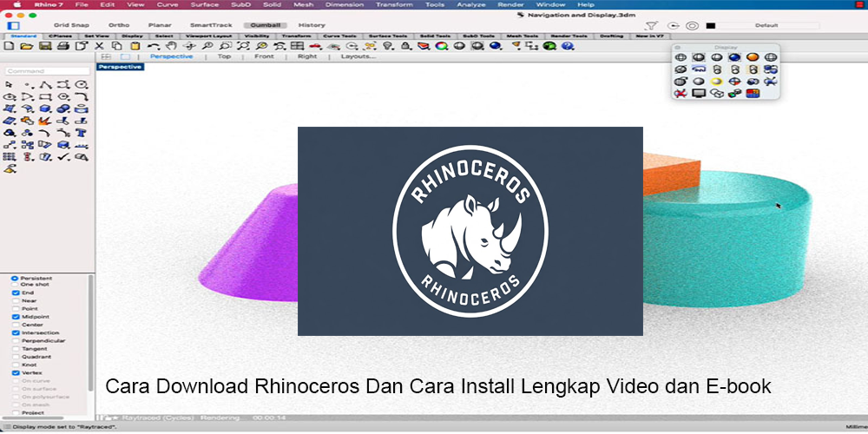This screenshot has width=868, height=434.
Task: Click the Cut scissors icon
Action: coord(99,46)
